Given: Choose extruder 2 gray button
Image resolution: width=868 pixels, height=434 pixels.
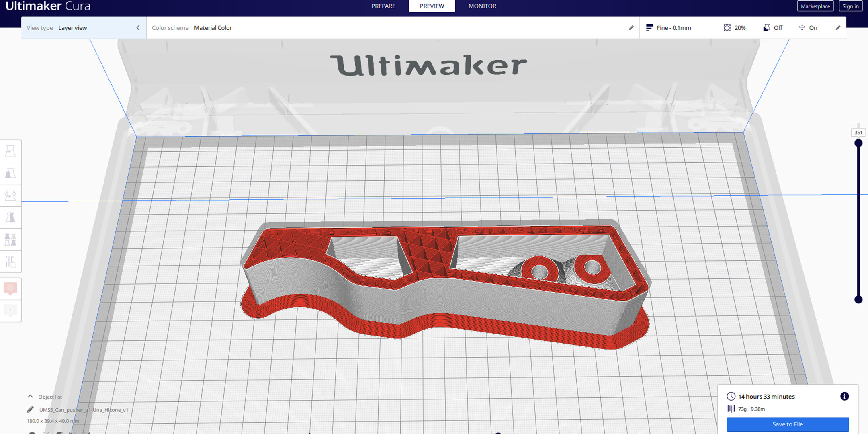Looking at the screenshot, I should 10,310.
